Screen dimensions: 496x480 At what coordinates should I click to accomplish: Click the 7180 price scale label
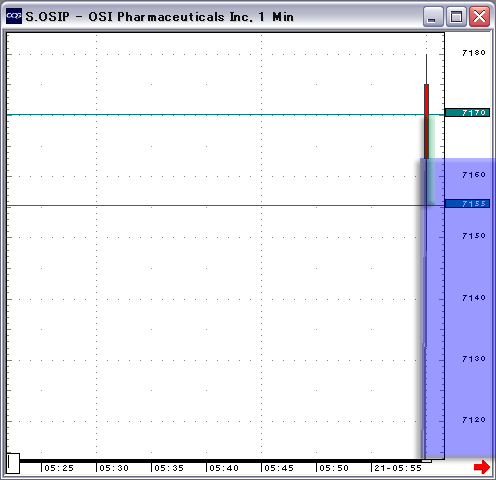coord(474,53)
